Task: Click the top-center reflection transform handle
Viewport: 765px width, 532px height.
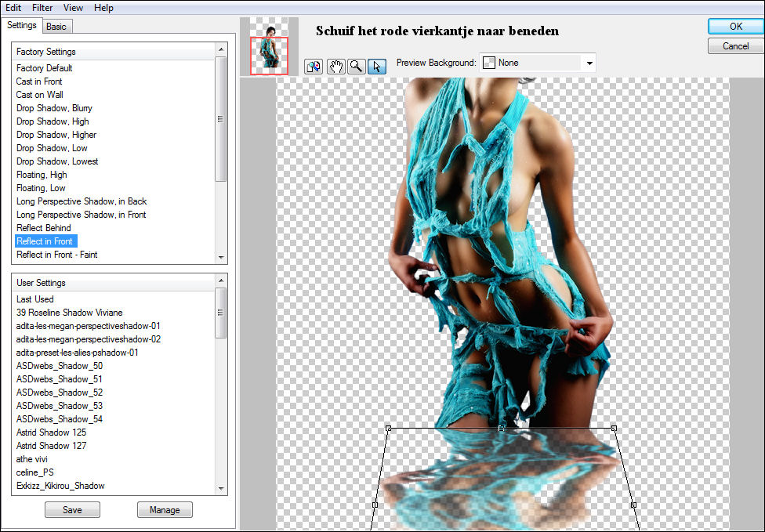Action: (x=501, y=428)
